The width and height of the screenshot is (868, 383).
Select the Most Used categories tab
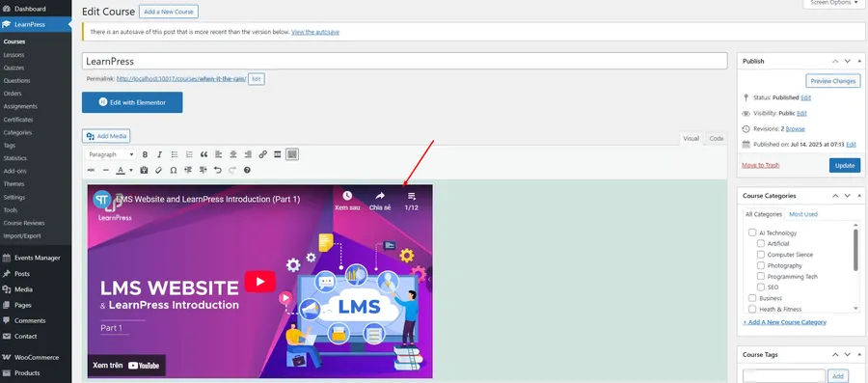803,214
